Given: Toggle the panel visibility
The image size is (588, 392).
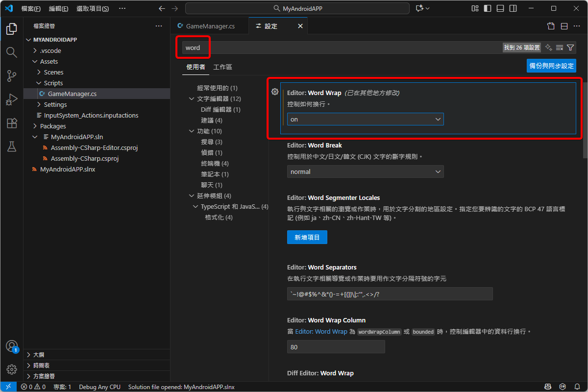Looking at the screenshot, I should [x=500, y=8].
